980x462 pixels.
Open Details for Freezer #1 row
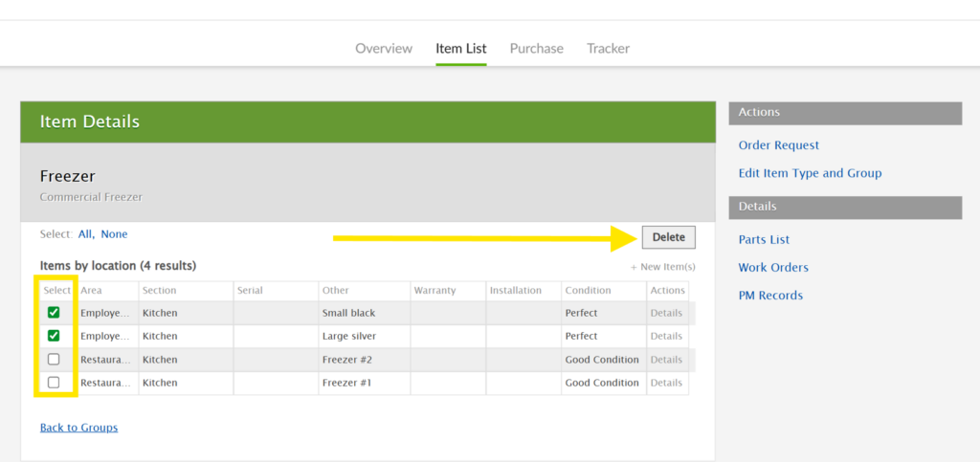pos(666,383)
